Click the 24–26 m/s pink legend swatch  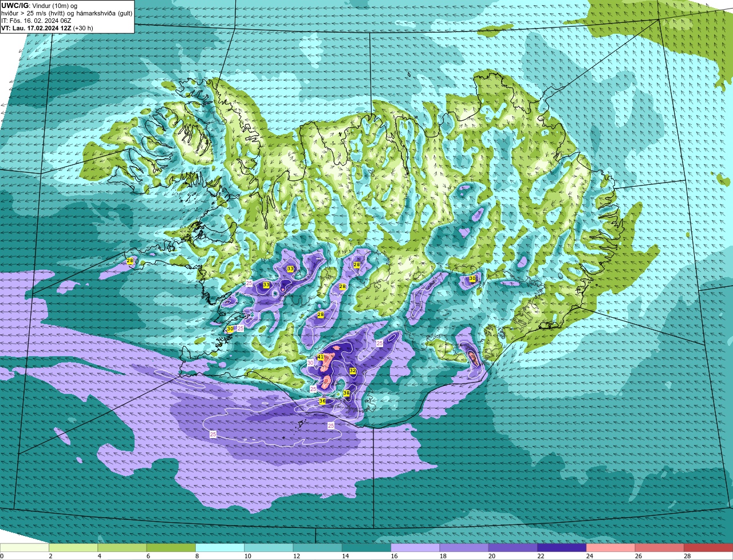610,547
